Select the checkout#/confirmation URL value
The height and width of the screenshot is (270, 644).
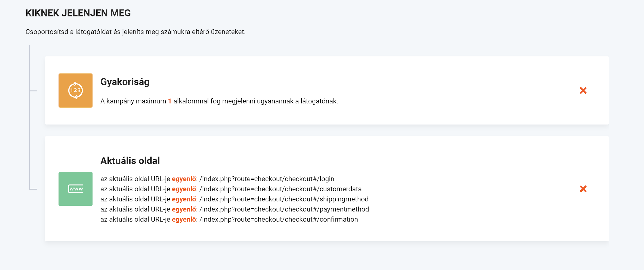click(x=278, y=219)
